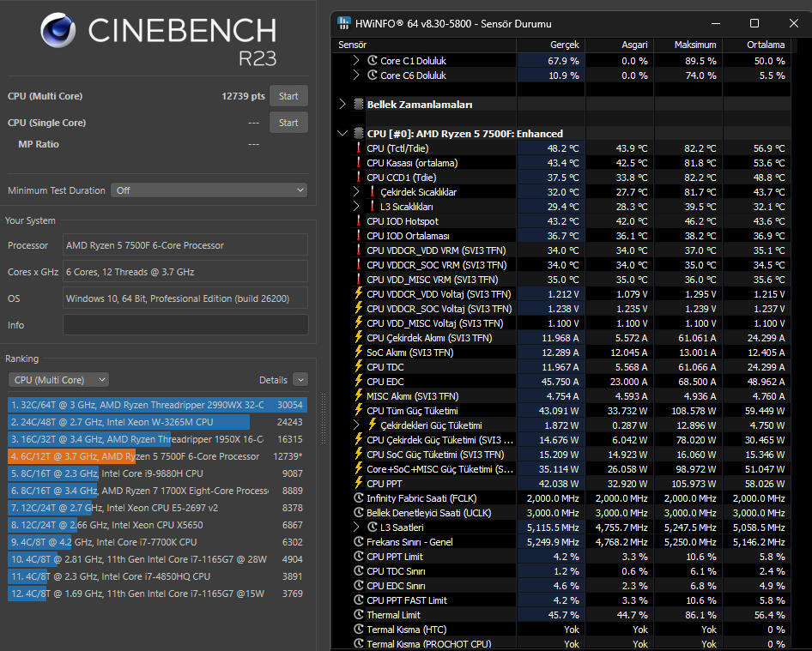812x651 pixels.
Task: Click the lightning icon of CPU Tüm Güç Tüketimi
Action: 358,410
